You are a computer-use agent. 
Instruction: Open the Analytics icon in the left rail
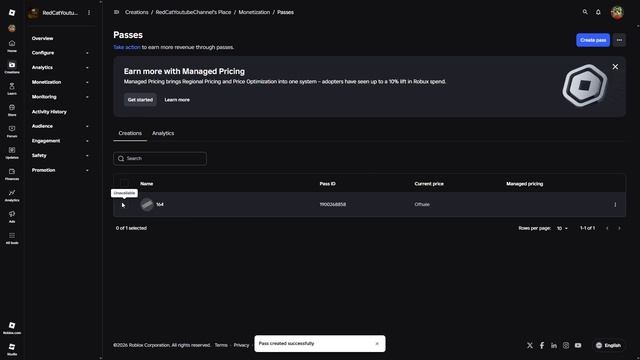point(12,195)
